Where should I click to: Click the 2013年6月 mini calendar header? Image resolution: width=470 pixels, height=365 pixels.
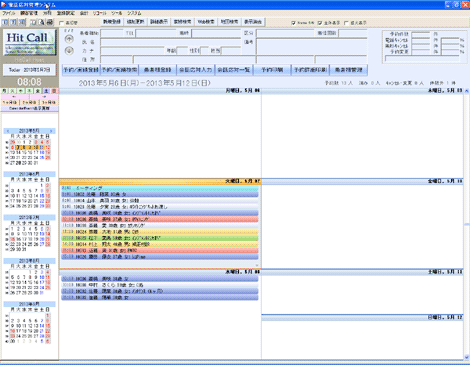(x=29, y=174)
